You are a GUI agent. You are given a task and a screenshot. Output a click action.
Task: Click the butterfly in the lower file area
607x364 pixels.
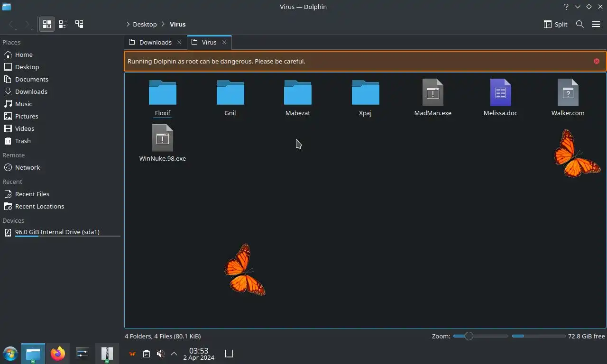click(x=244, y=270)
